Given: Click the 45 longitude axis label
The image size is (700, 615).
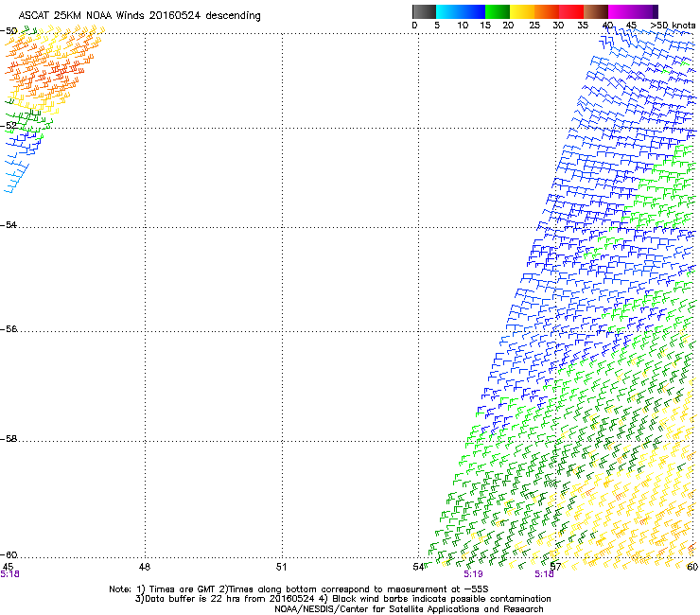Looking at the screenshot, I should click(8, 567).
